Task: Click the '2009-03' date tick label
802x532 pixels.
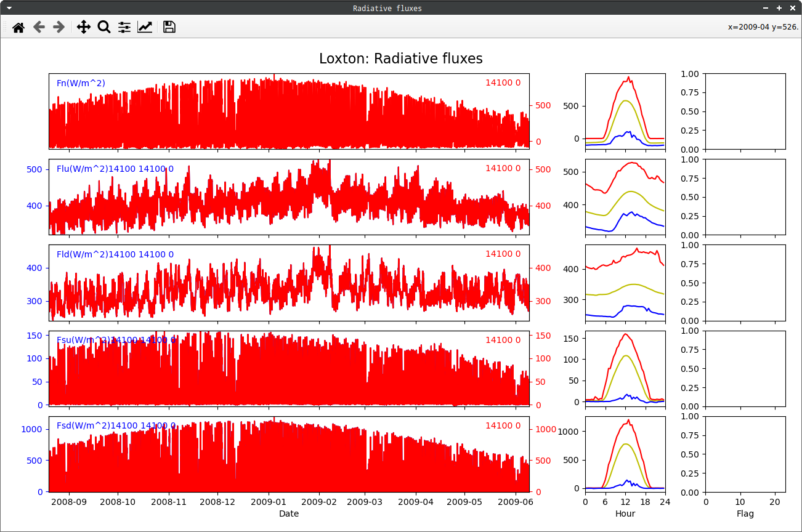Action: [365, 502]
